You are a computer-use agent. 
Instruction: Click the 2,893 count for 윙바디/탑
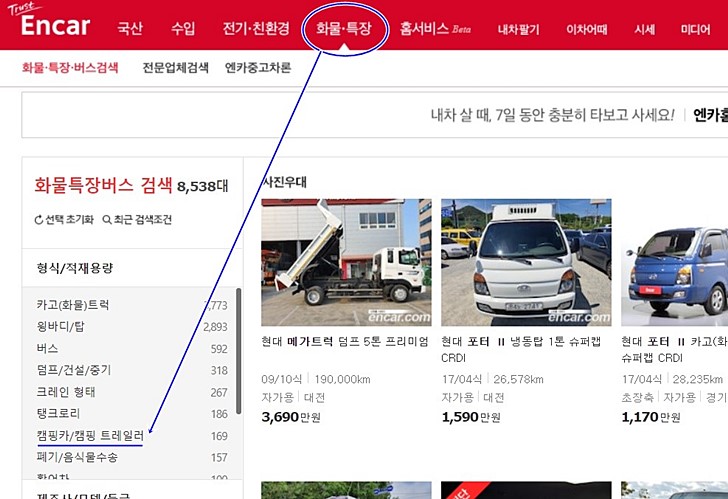[x=215, y=327]
